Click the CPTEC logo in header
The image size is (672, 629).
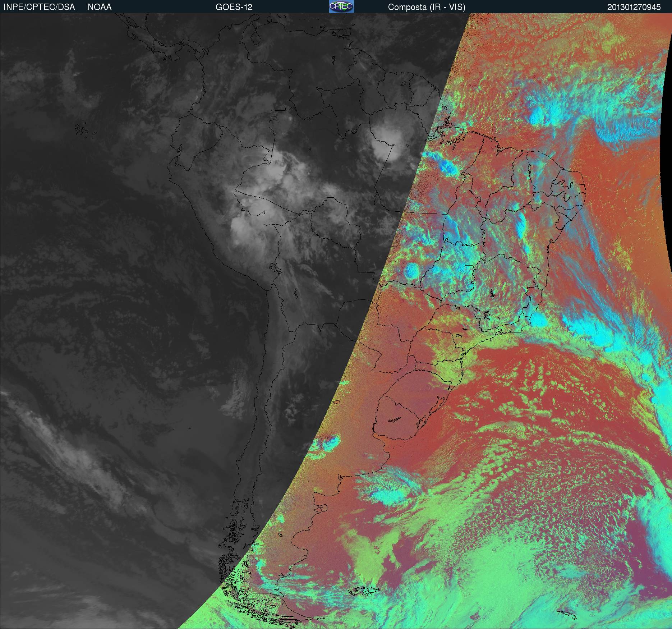(341, 6)
